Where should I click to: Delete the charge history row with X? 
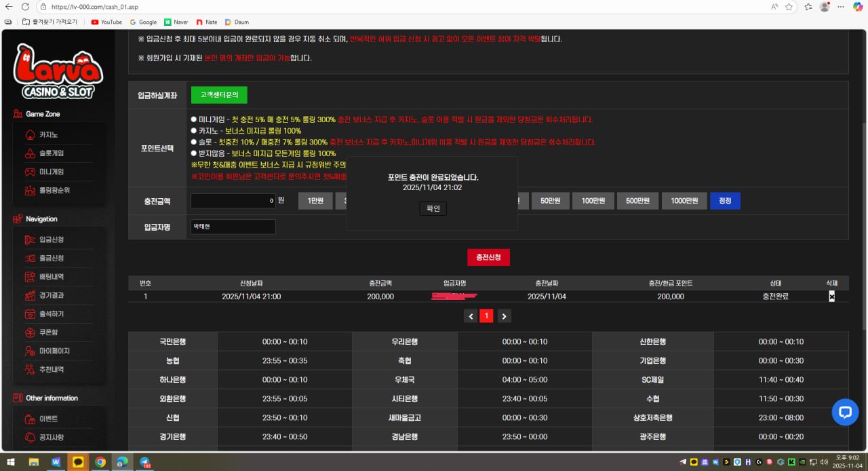[831, 297]
